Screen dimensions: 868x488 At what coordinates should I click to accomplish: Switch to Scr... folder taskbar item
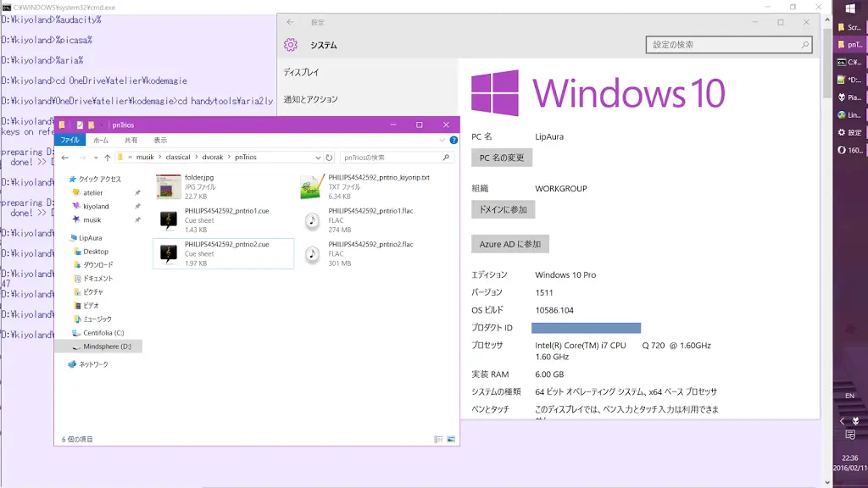[850, 27]
